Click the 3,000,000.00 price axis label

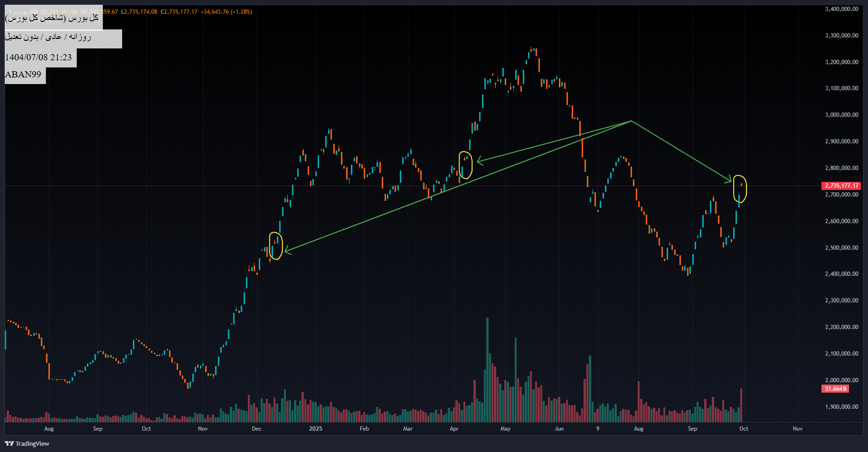tap(841, 115)
